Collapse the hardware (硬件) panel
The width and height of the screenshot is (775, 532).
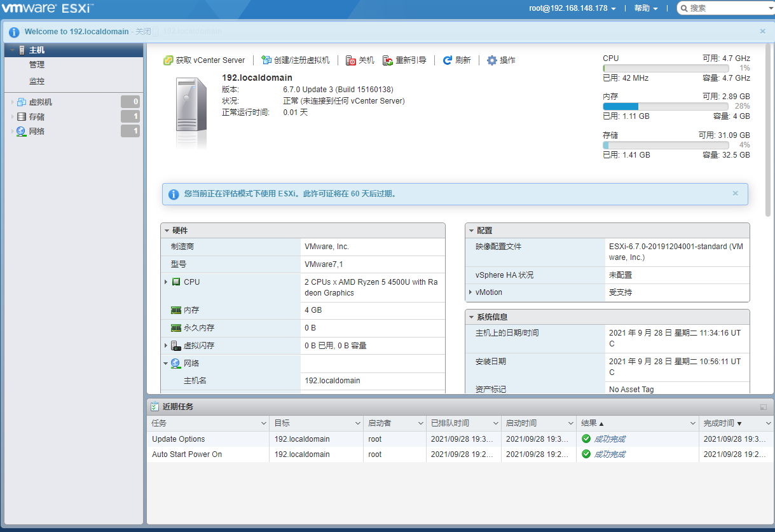click(x=167, y=231)
